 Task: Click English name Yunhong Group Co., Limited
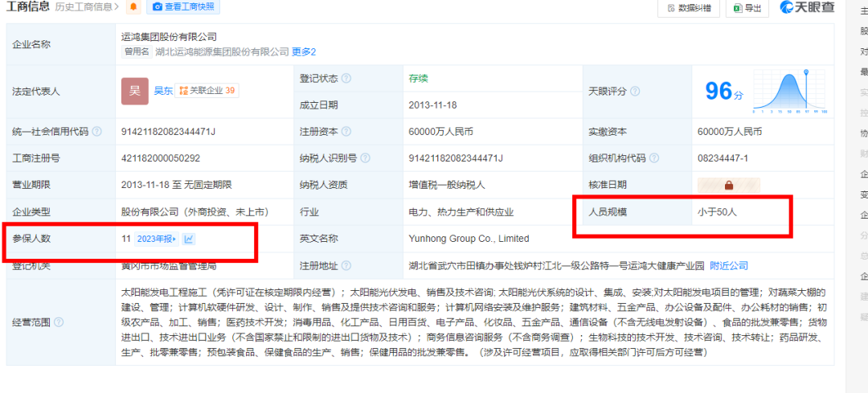coord(469,239)
